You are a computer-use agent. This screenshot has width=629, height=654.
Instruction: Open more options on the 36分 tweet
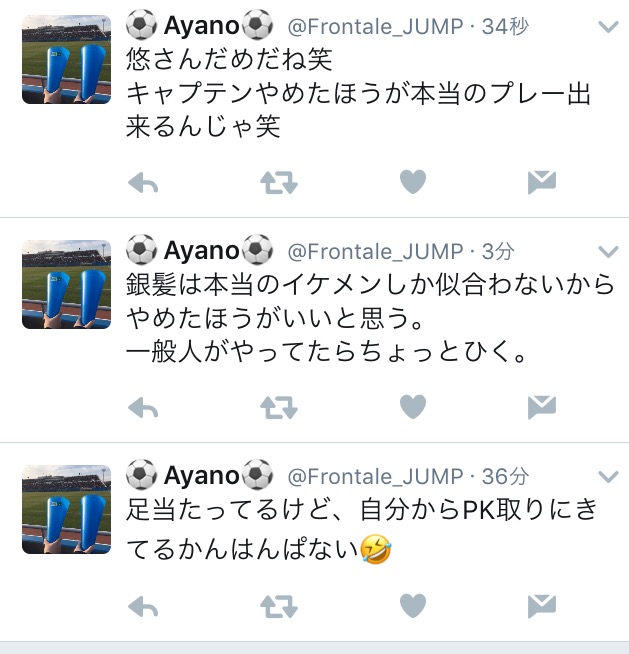pos(608,476)
